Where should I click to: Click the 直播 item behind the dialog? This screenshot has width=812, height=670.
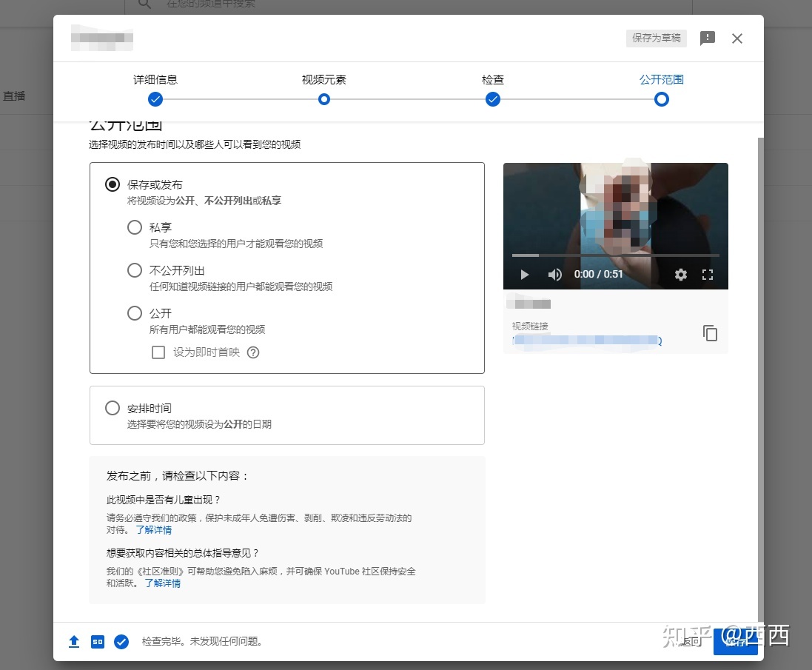pos(14,96)
